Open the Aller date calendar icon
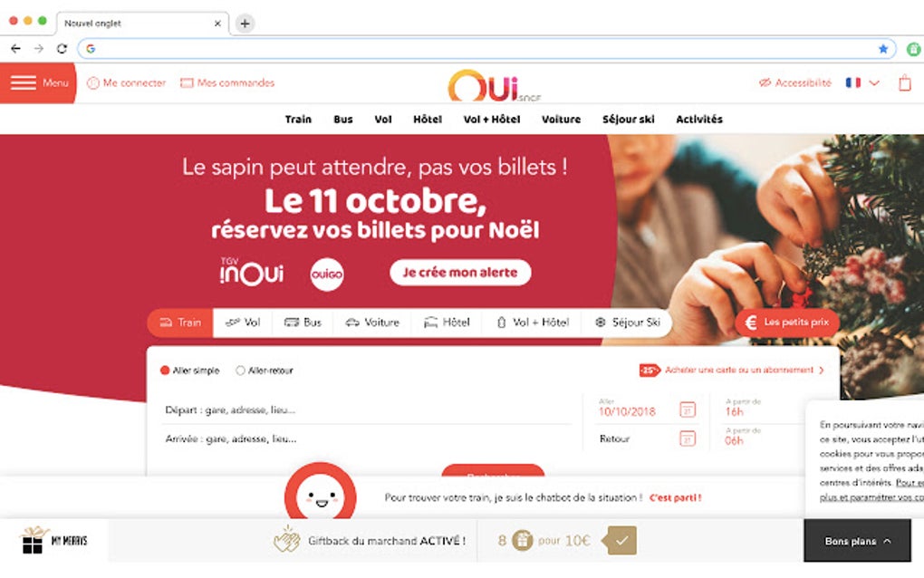 [687, 409]
